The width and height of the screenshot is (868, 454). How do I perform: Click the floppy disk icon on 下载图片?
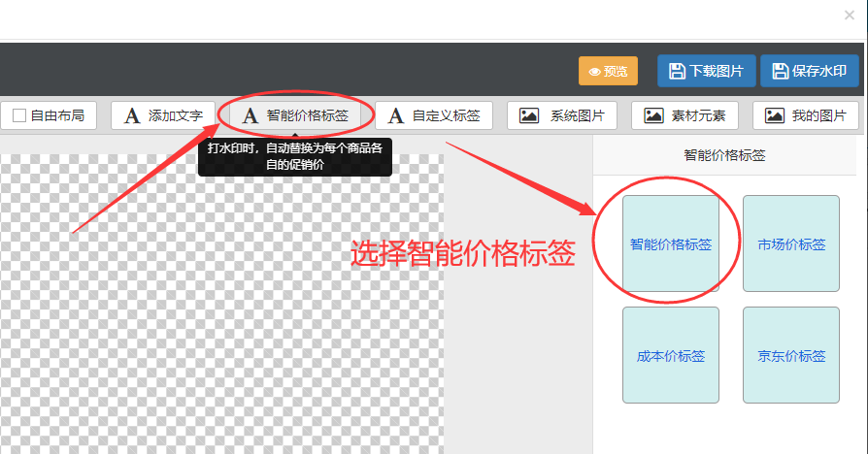coord(678,71)
